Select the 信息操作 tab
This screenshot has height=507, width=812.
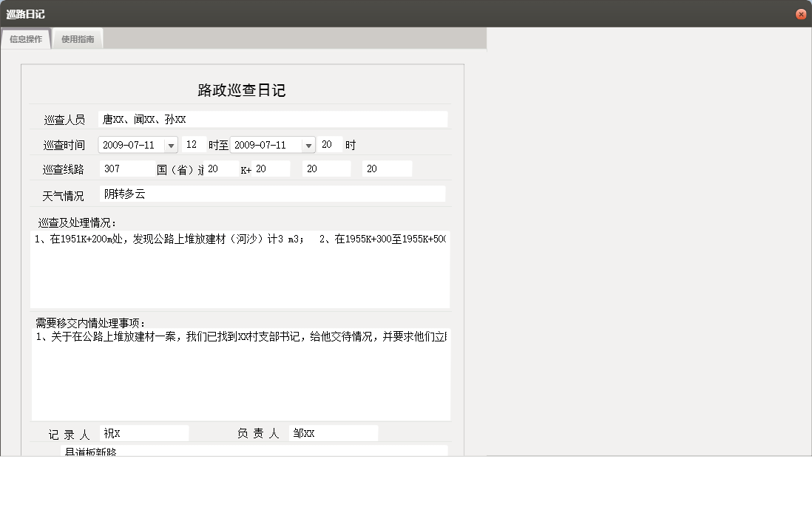click(25, 38)
